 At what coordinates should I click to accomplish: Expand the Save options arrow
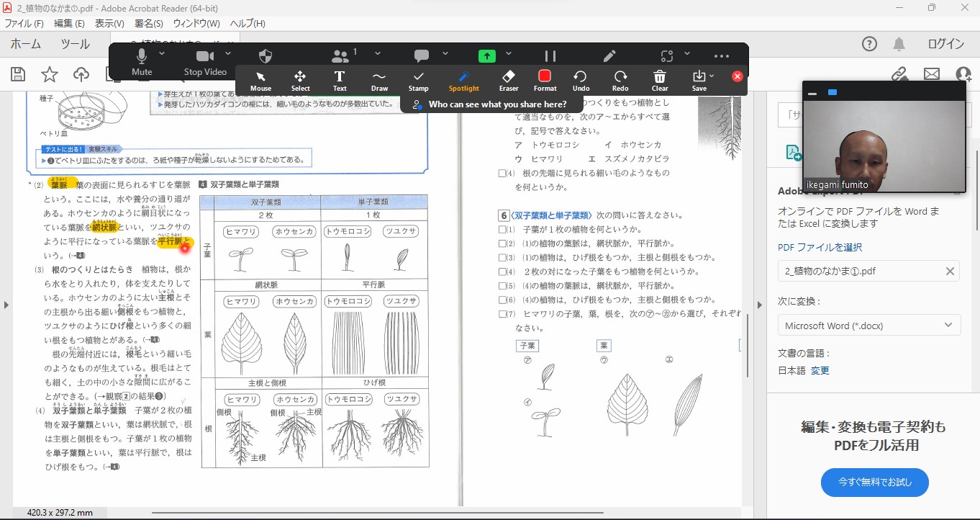point(712,76)
